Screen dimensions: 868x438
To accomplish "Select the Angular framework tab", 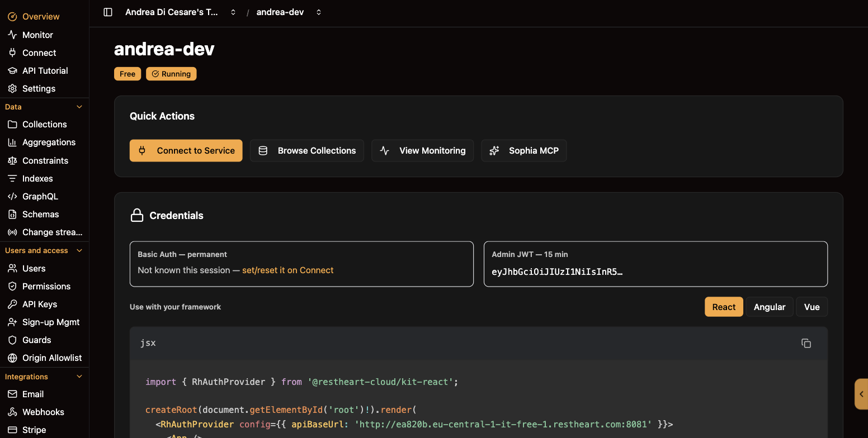I will click(x=770, y=307).
